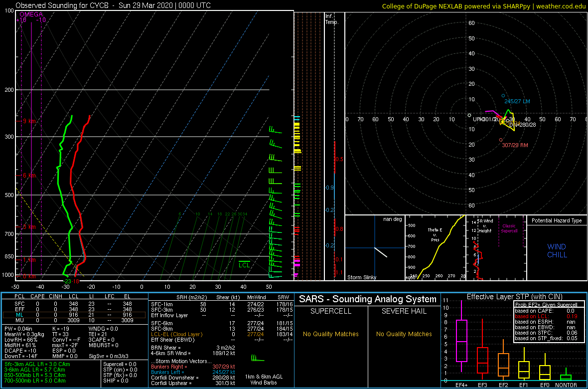Click the 307/29 RM hodograph label

pos(515,145)
